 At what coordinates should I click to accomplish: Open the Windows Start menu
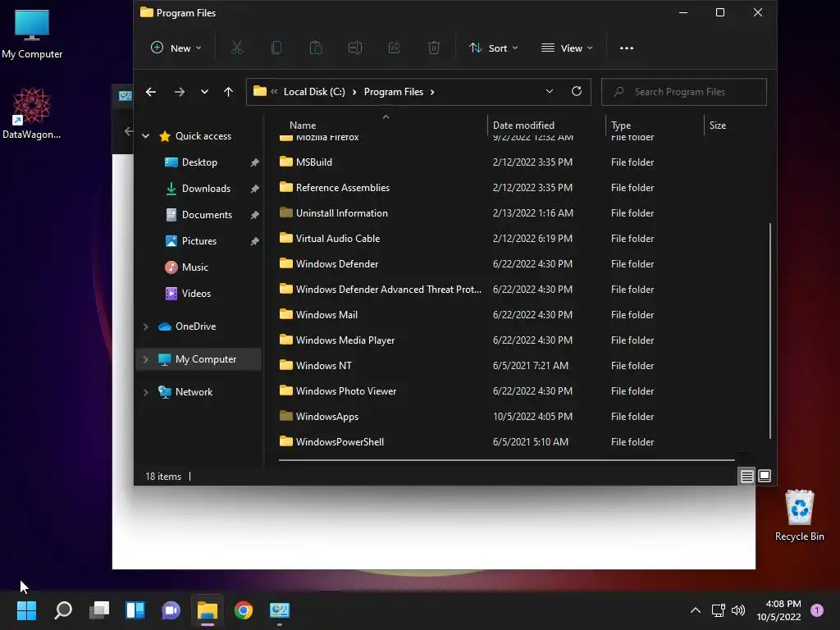click(x=27, y=610)
